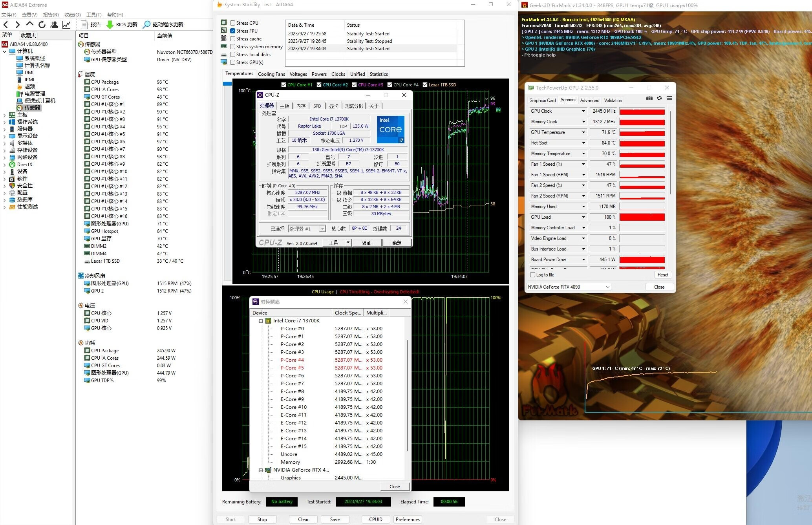Open CPU-Z 工具 dropdown arrow
The width and height of the screenshot is (812, 525).
point(347,243)
